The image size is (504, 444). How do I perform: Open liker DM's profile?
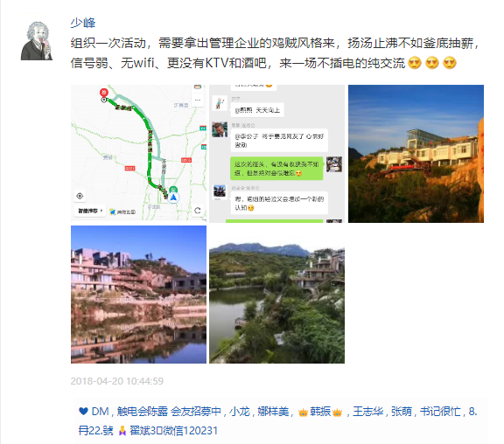pos(100,412)
